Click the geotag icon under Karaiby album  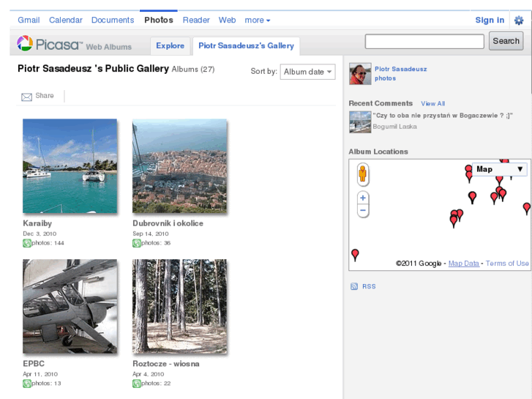click(x=27, y=243)
